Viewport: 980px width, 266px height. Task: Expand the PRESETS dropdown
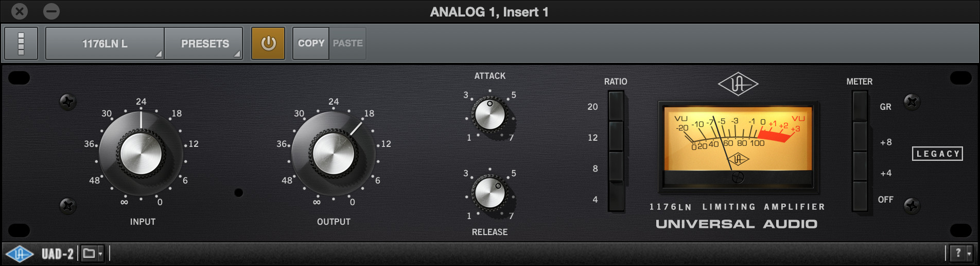pyautogui.click(x=204, y=43)
